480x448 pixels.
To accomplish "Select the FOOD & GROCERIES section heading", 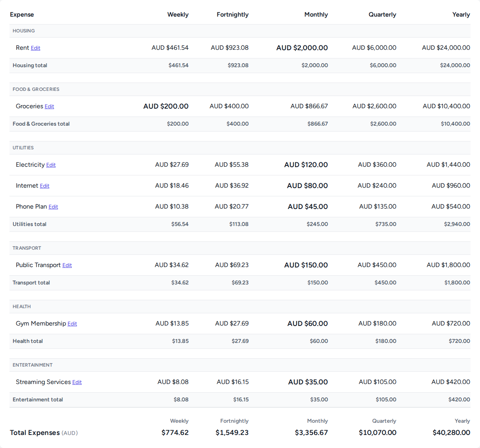I will tap(36, 89).
